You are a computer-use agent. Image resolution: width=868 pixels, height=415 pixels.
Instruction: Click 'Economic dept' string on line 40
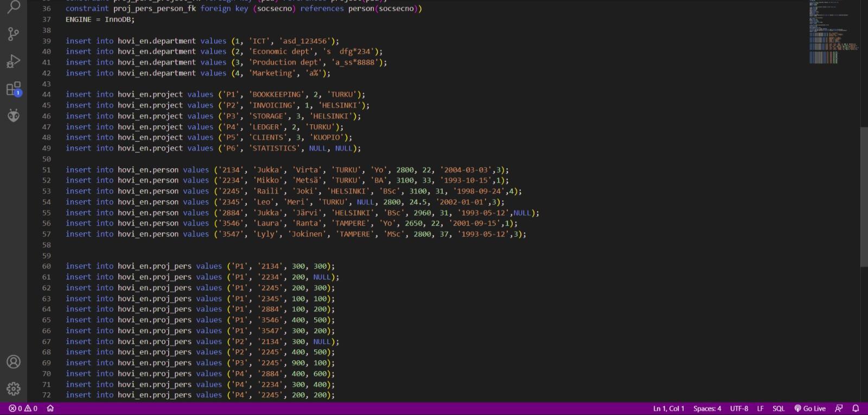(x=281, y=52)
